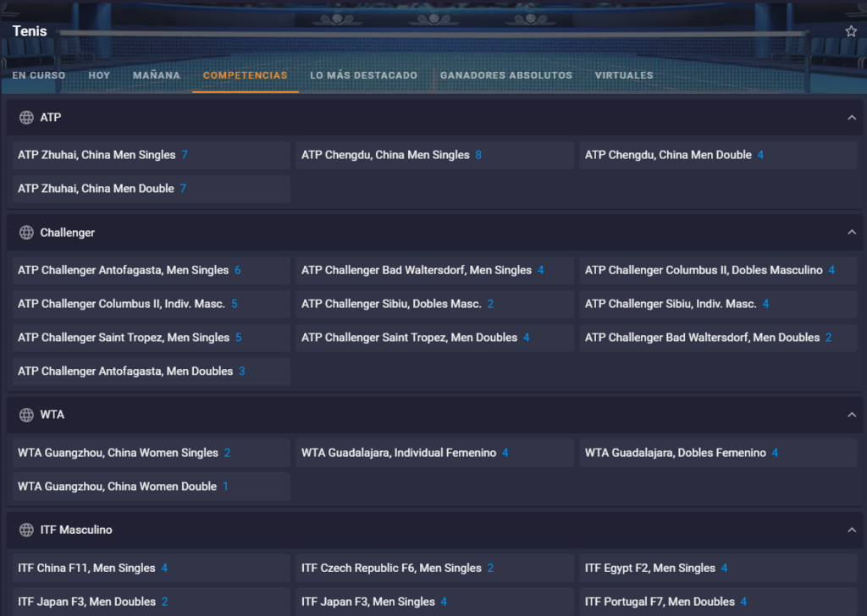
Task: Select the COMPETENCIAS tab
Action: click(x=245, y=75)
